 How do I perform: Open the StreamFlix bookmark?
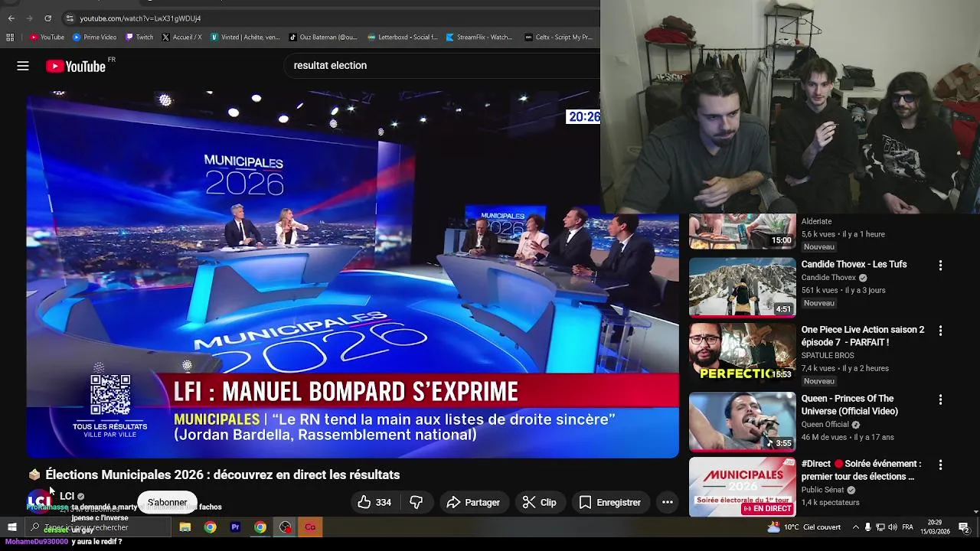pos(479,37)
